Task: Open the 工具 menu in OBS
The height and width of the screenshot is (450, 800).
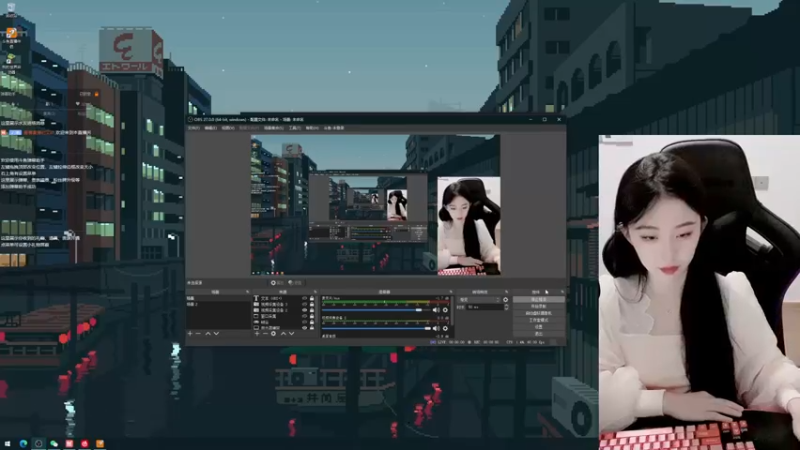Action: [x=295, y=128]
